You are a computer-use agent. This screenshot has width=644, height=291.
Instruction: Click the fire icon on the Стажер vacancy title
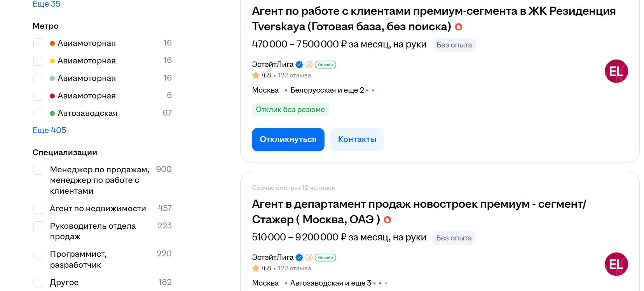(388, 219)
